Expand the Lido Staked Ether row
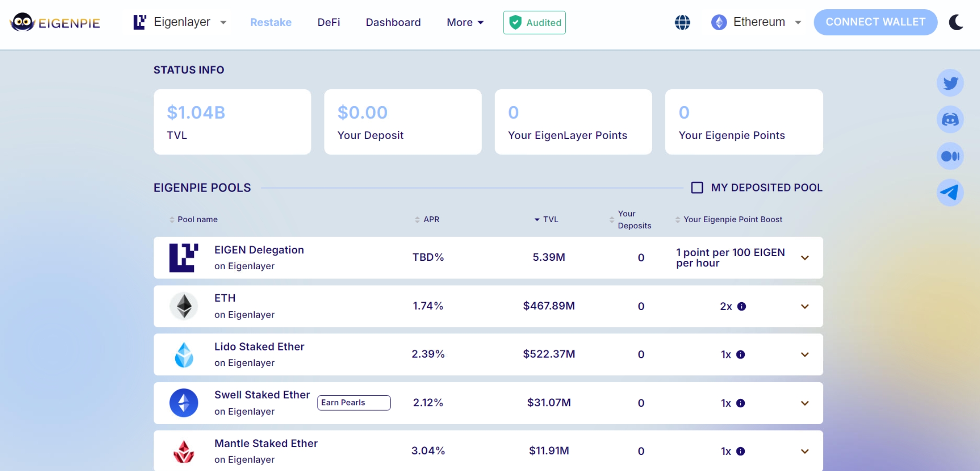 (805, 354)
